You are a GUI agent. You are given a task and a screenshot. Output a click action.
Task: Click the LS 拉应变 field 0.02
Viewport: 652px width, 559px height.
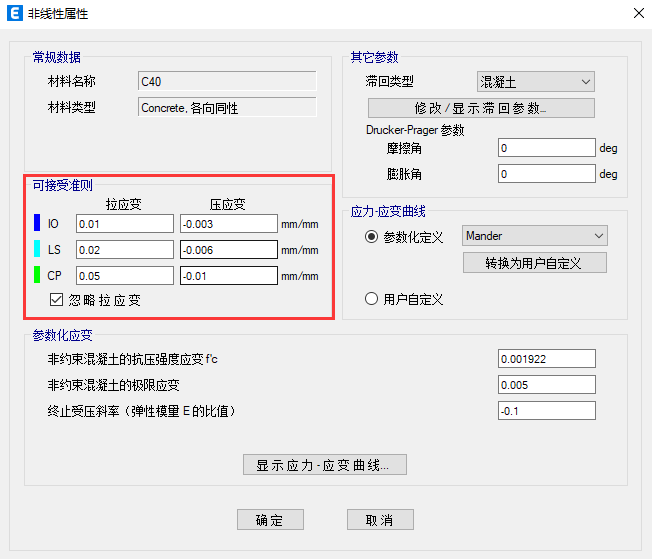tap(125, 250)
